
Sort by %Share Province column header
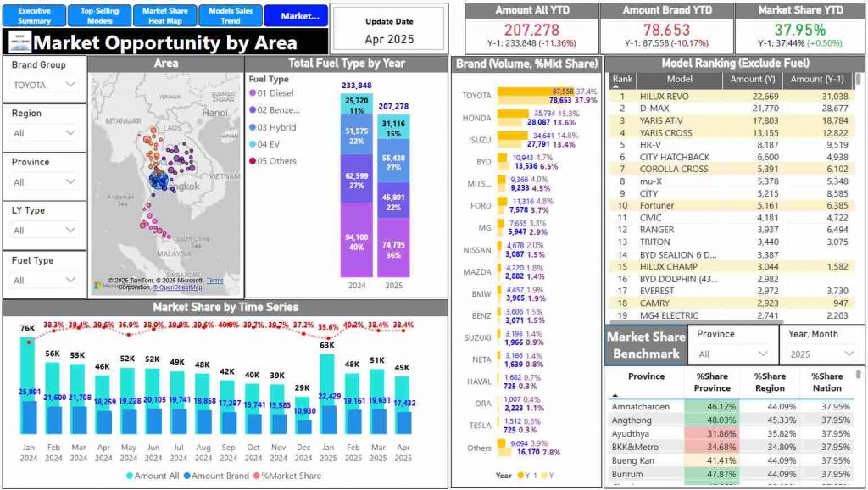712,382
